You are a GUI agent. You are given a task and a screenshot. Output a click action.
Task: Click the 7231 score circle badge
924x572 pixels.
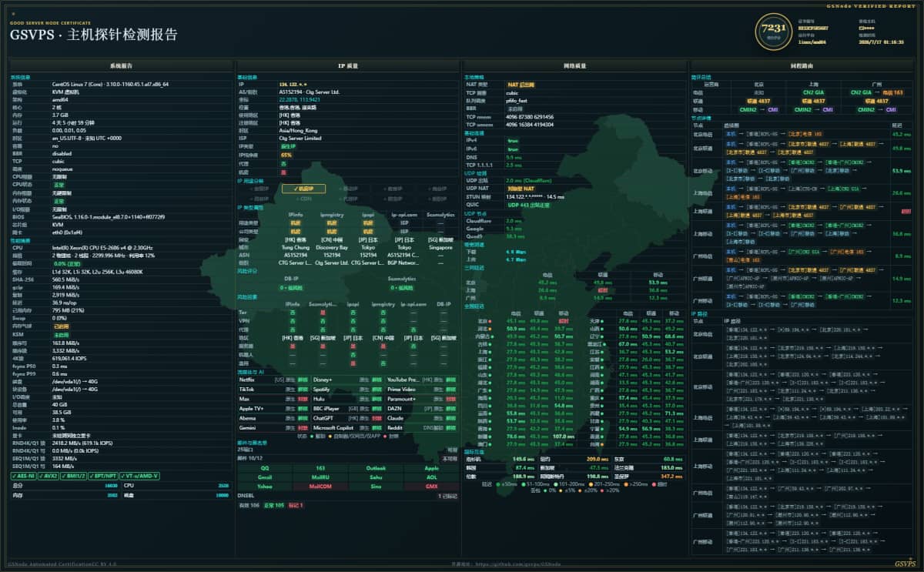(772, 32)
